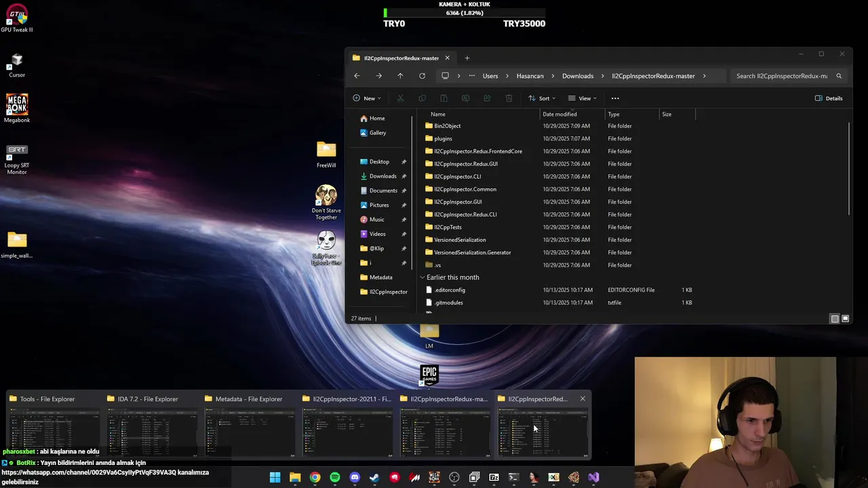The image size is (868, 488).
Task: Open the View layout dropdown
Action: point(583,98)
